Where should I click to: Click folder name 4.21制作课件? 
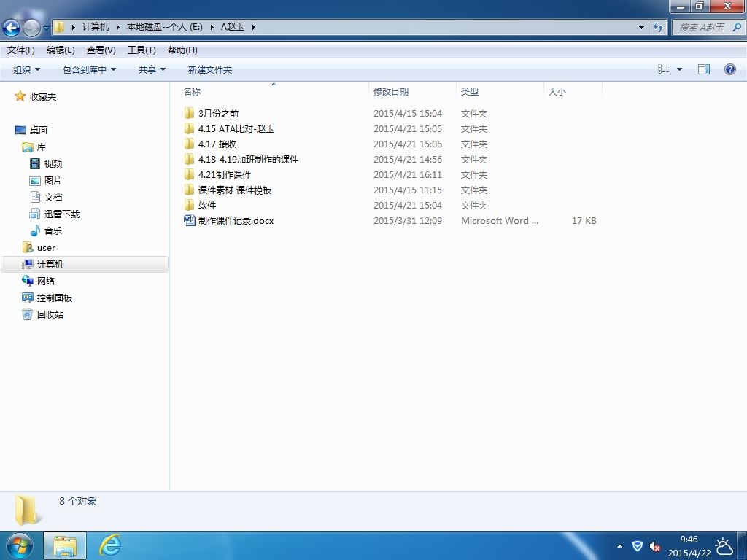(225, 175)
